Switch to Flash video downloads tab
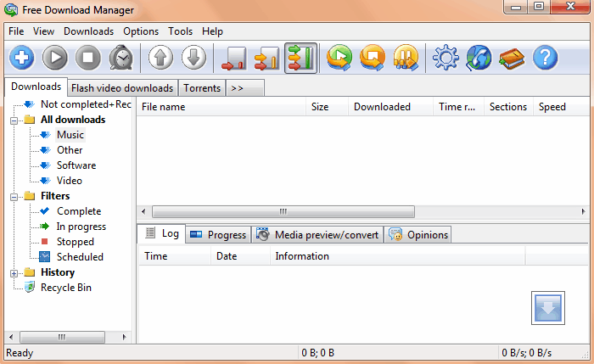The image size is (594, 364). 122,88
